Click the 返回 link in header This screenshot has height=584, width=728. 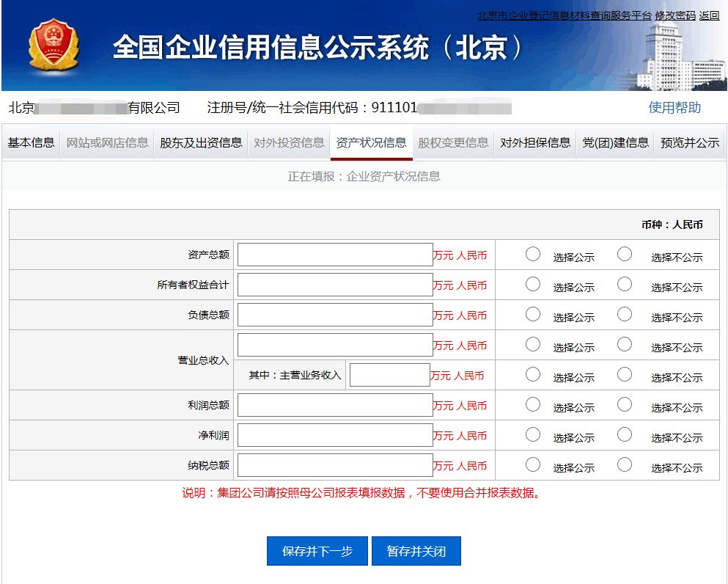pyautogui.click(x=710, y=15)
